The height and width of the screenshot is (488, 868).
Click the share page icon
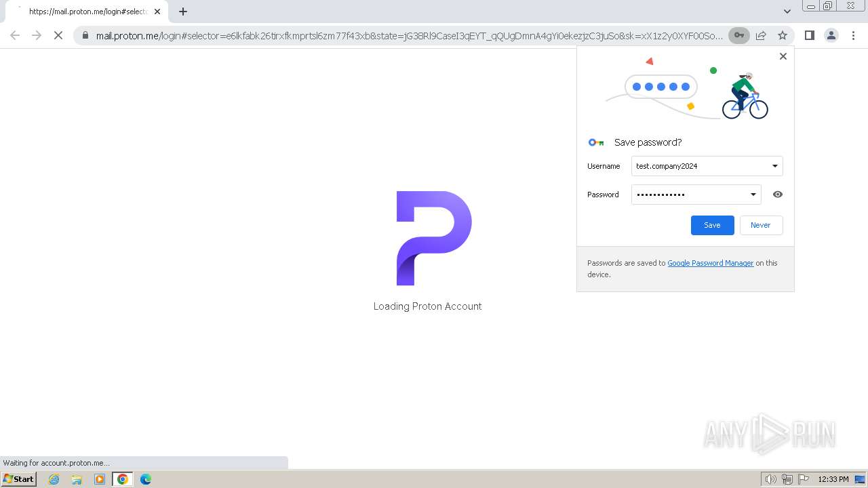point(761,35)
